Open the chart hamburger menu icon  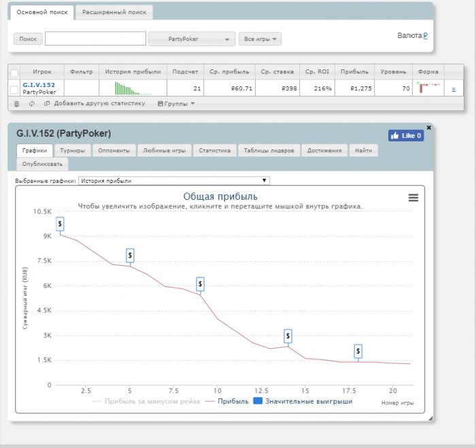pyautogui.click(x=413, y=198)
